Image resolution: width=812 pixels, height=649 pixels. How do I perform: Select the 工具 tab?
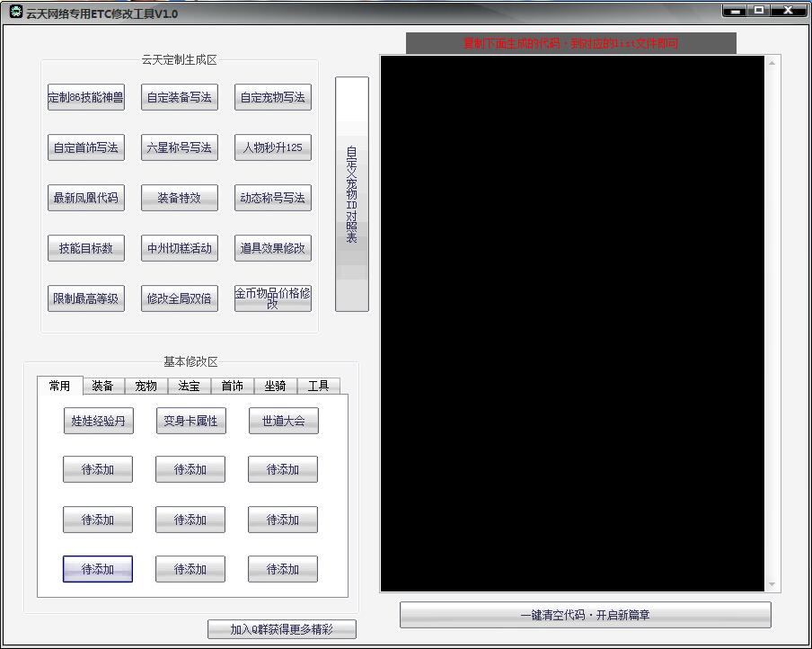coord(319,386)
